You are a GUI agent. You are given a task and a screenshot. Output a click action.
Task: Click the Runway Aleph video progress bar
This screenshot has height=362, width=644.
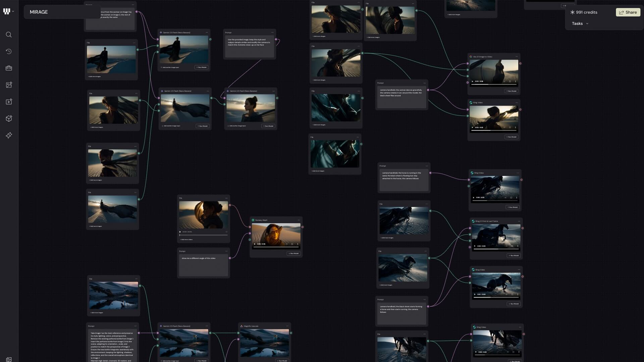(x=276, y=247)
